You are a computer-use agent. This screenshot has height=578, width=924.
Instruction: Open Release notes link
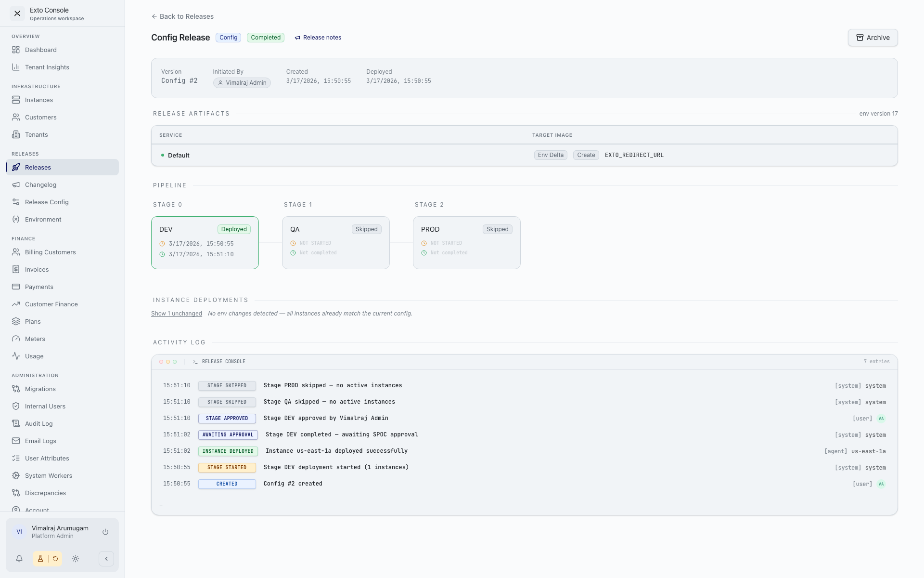(x=318, y=38)
